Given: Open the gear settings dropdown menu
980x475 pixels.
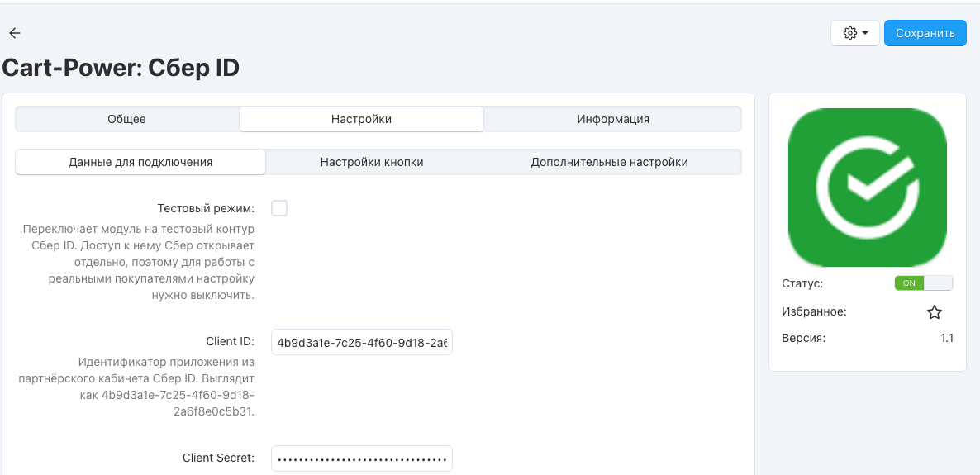Looking at the screenshot, I should point(855,33).
